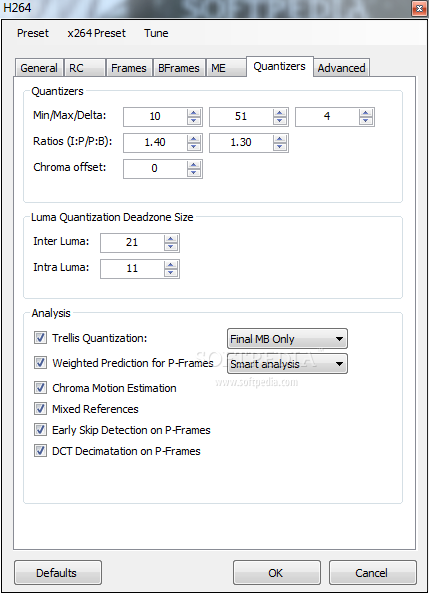Disable DCT Decimatation on P-Frames

[x=41, y=451]
